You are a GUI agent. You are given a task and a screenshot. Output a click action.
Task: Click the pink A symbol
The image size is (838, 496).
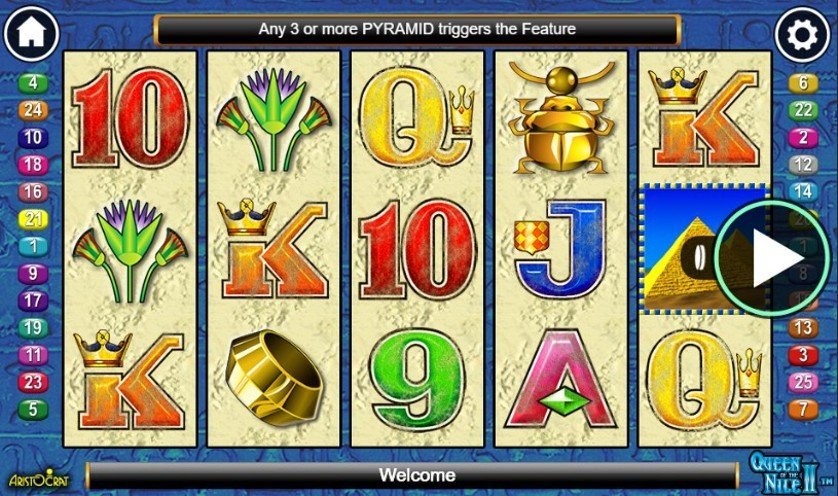pos(561,379)
